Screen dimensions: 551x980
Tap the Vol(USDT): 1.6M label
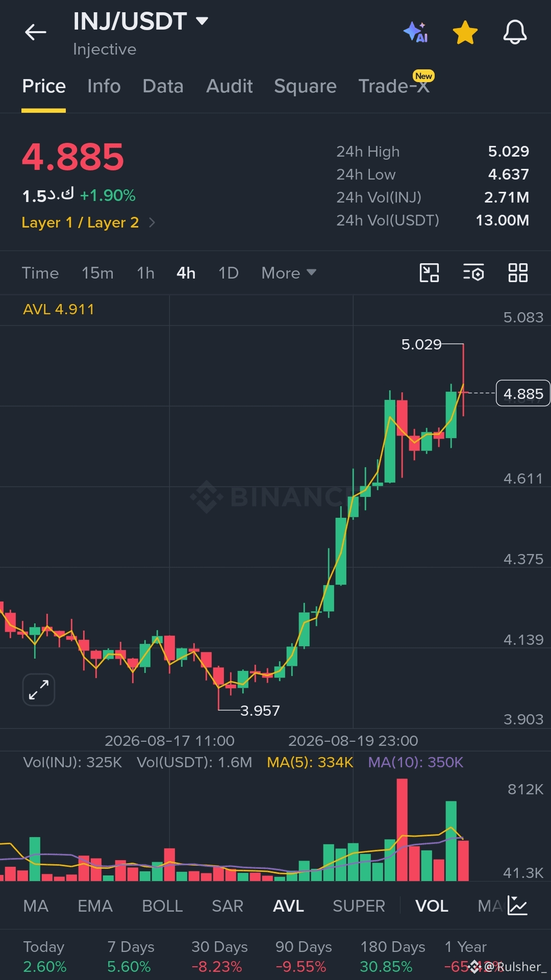click(x=194, y=762)
